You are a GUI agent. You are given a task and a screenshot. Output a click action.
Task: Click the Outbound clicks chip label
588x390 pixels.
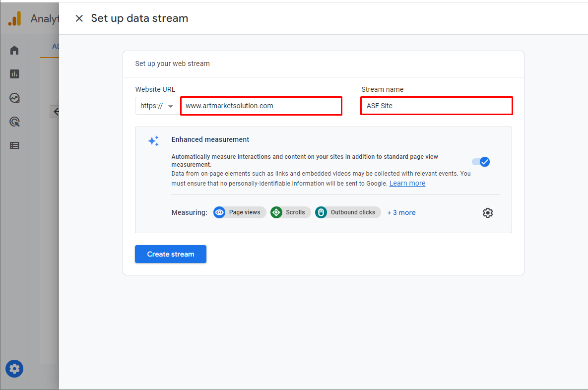click(x=353, y=212)
